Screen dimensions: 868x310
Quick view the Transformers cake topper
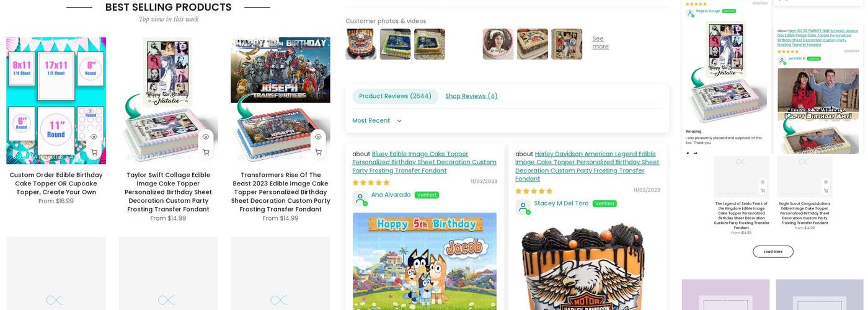[318, 137]
